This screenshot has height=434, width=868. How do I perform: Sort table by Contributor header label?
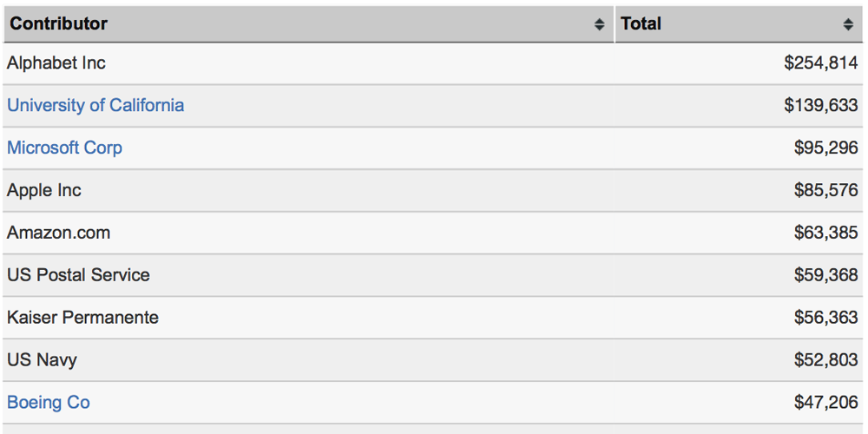pyautogui.click(x=59, y=23)
